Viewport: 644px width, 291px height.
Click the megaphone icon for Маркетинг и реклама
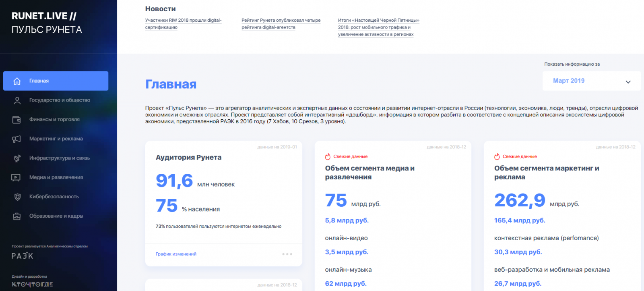pos(17,139)
